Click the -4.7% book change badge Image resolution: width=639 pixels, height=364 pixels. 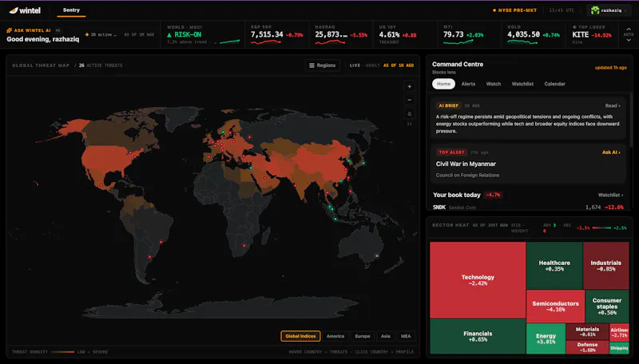point(493,195)
